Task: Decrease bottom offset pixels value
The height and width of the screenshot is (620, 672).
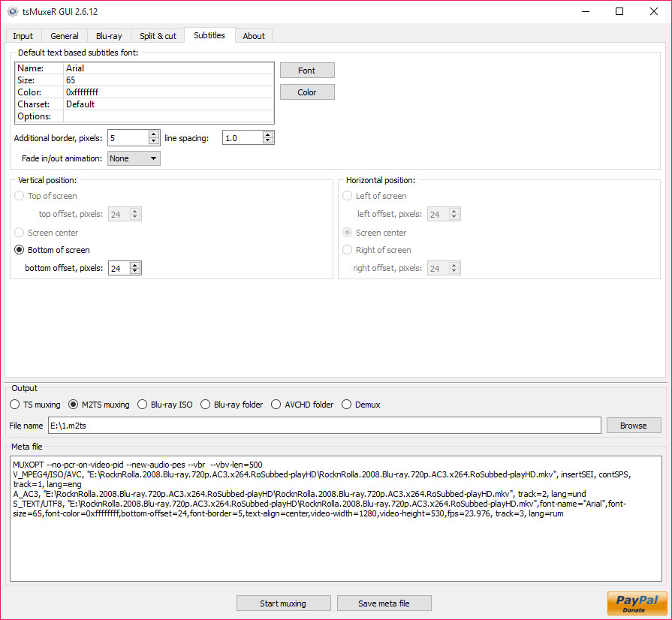Action: (x=135, y=271)
